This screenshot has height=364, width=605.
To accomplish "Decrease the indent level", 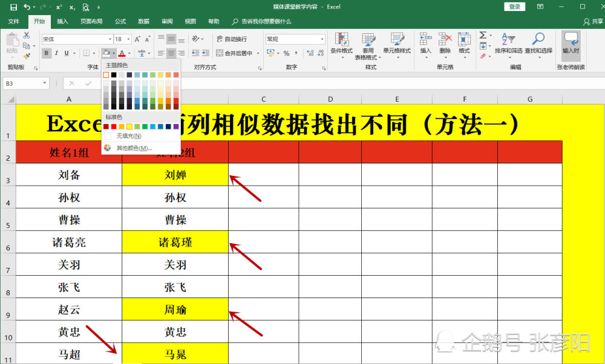I will (195, 53).
